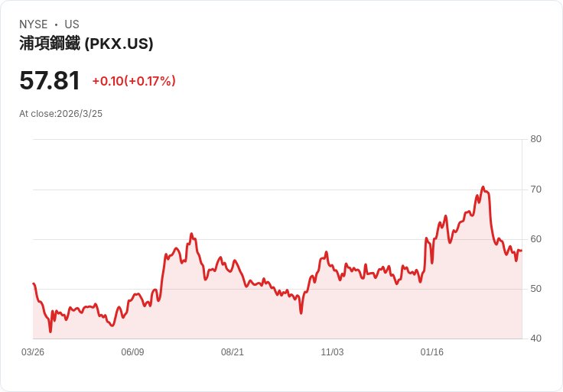Click the 08/21 date on x-axis
This screenshot has height=392, width=563.
click(x=233, y=352)
